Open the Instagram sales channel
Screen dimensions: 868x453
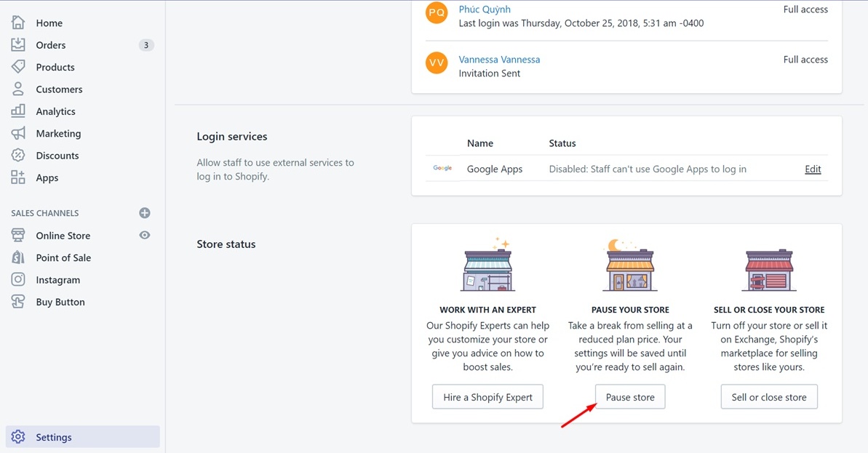click(x=57, y=280)
